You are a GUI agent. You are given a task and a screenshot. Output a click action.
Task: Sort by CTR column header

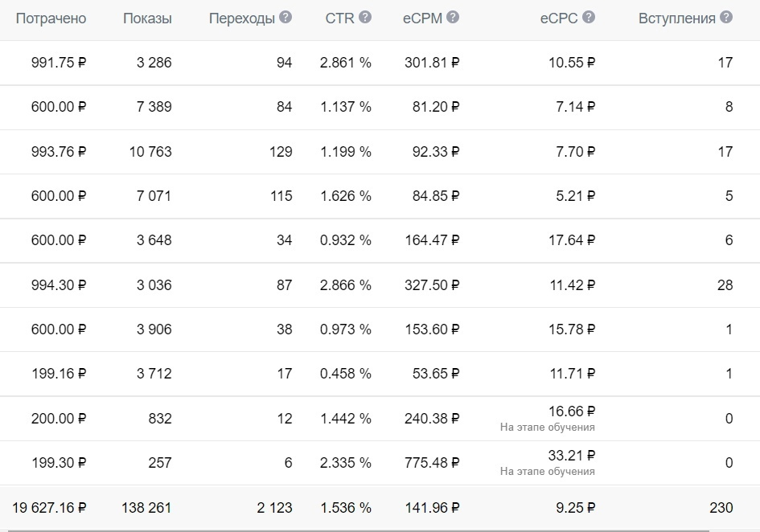tap(339, 18)
